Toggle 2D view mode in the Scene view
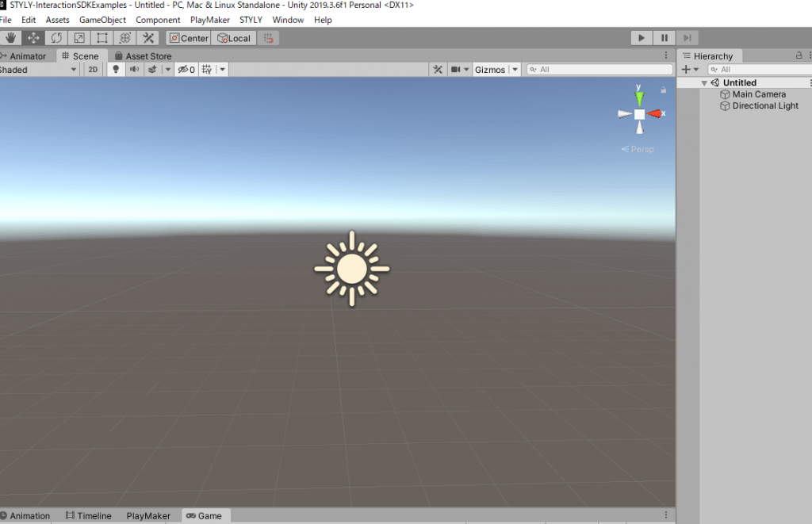 (x=93, y=69)
